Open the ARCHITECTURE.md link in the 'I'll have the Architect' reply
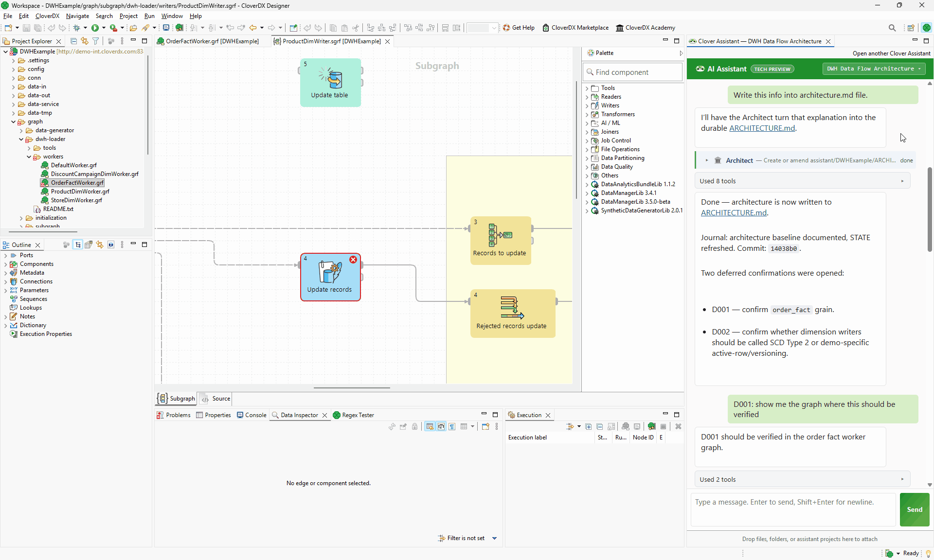934x560 pixels. click(762, 128)
